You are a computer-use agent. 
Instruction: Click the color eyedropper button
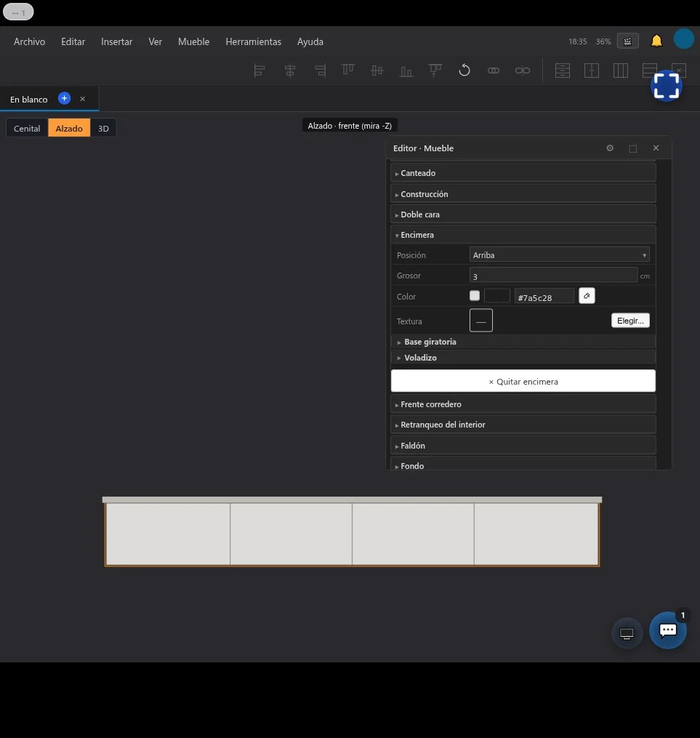[x=587, y=296]
